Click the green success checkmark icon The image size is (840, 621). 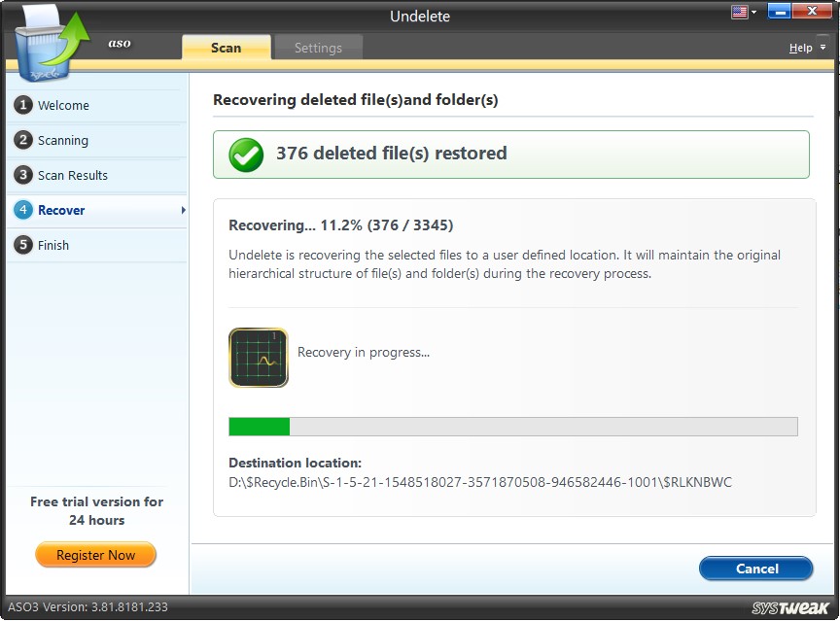coord(245,154)
